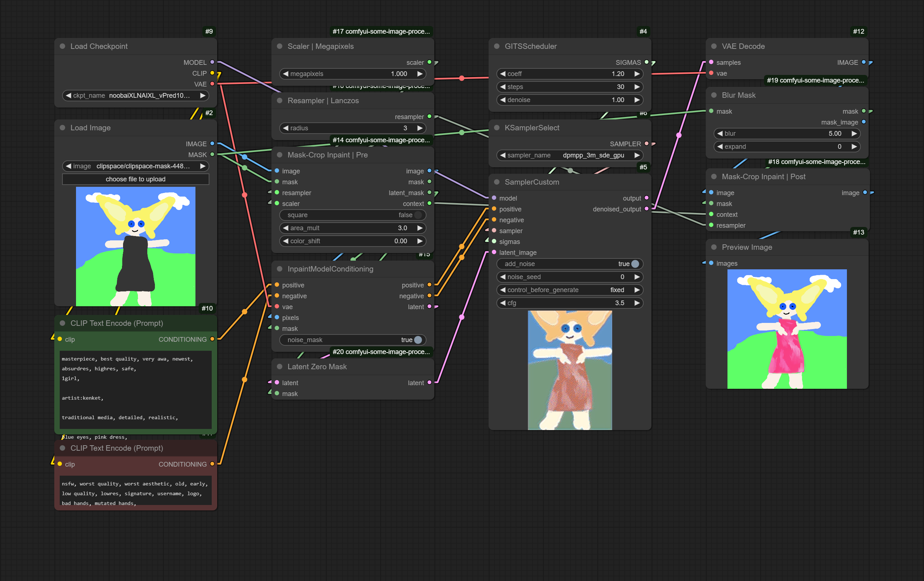This screenshot has height=581, width=924.
Task: Click the cfg value field showing 3.5
Action: (x=570, y=303)
